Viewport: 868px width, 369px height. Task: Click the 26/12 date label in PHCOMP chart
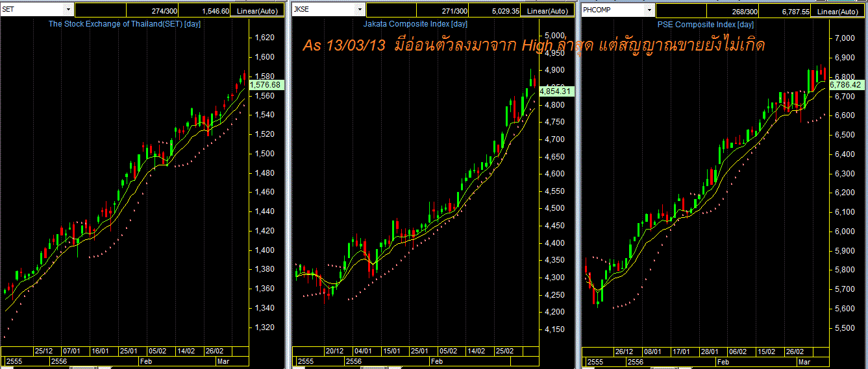[623, 351]
